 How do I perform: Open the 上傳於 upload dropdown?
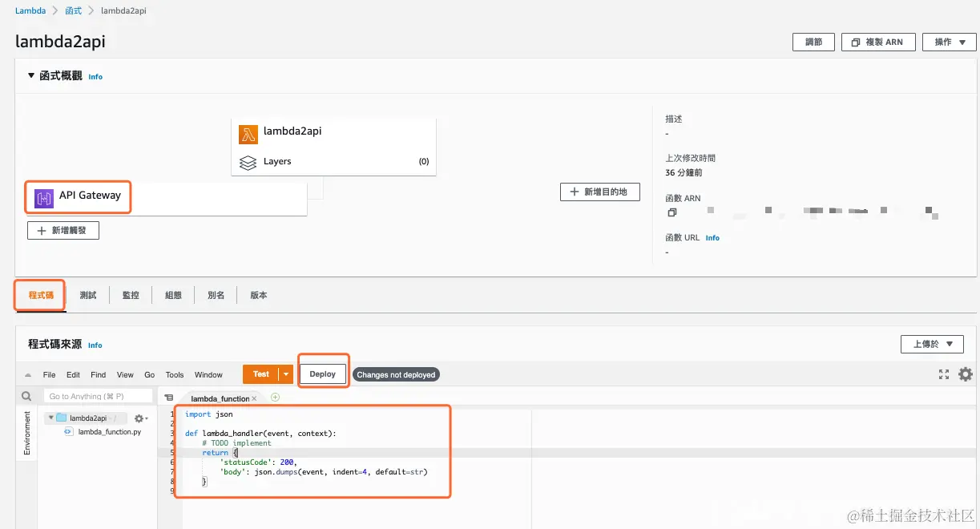tap(932, 344)
